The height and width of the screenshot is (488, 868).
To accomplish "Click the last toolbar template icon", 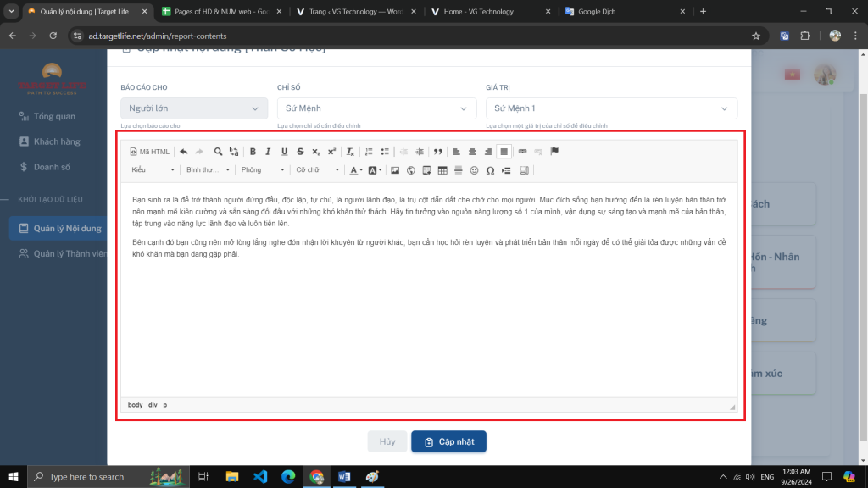I will (524, 170).
